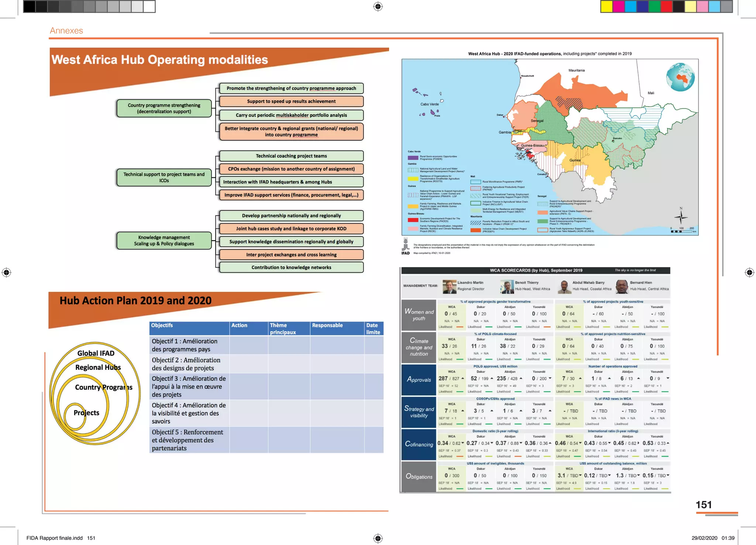Click Lisandro Martin's portrait photo

[449, 286]
